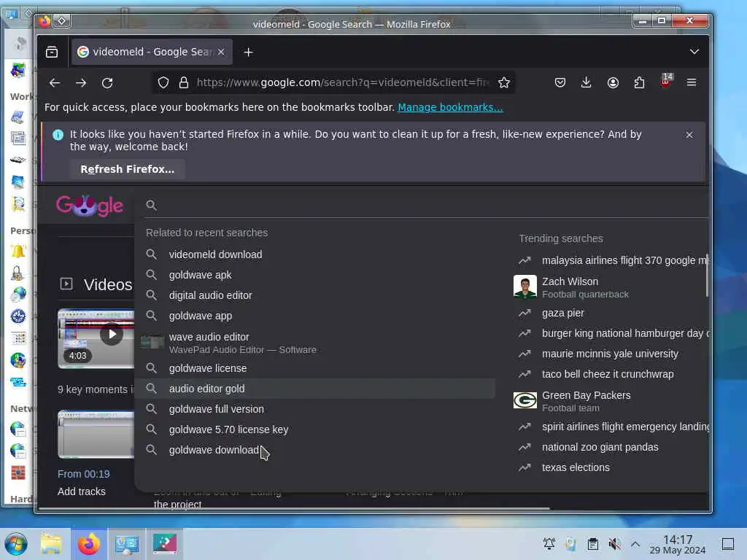
Task: Open the system settings taskbar icon
Action: 127,544
